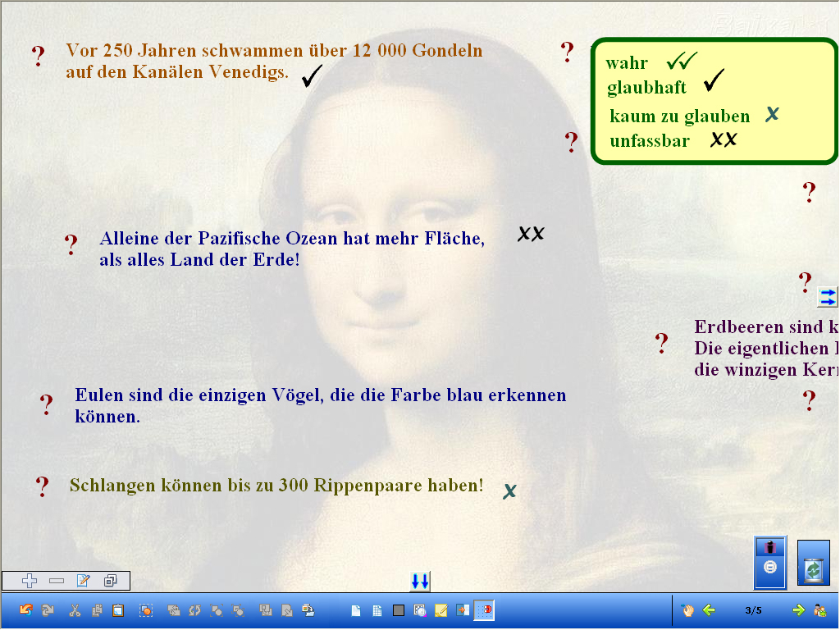Select the Eulen blau erkennen statement
Viewport: 840px width, 630px height.
321,405
